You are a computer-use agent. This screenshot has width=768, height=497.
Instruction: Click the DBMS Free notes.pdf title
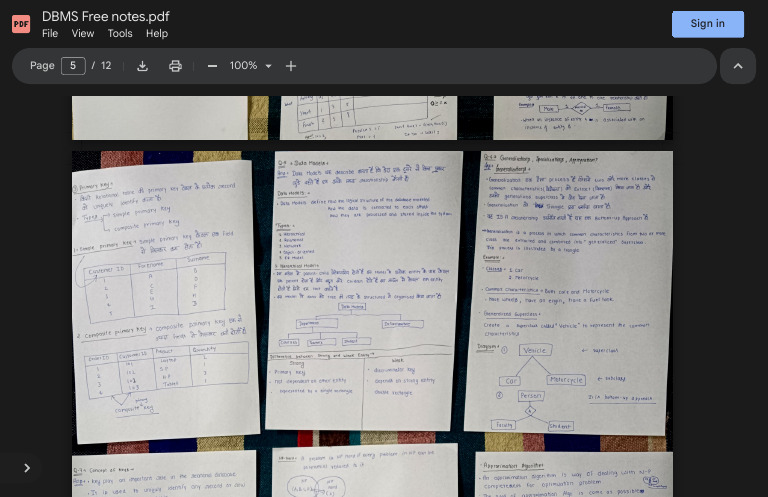106,17
